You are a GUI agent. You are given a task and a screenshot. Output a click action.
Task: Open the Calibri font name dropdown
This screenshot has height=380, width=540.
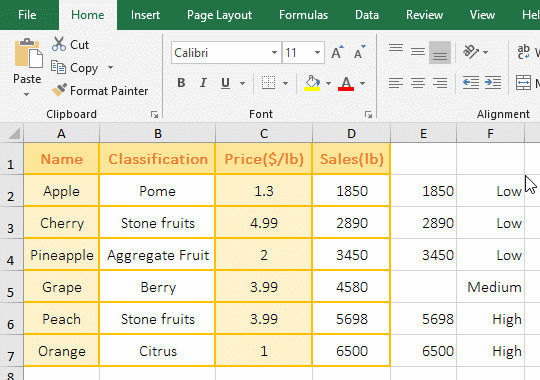274,53
